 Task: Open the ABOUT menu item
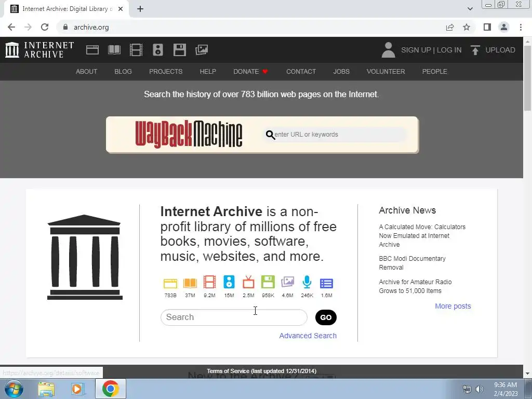tap(87, 72)
